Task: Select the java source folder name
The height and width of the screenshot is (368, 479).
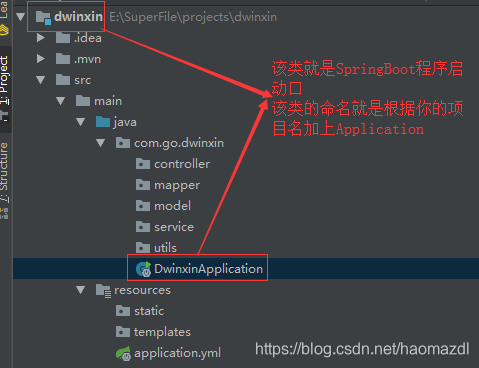Action: pyautogui.click(x=125, y=122)
